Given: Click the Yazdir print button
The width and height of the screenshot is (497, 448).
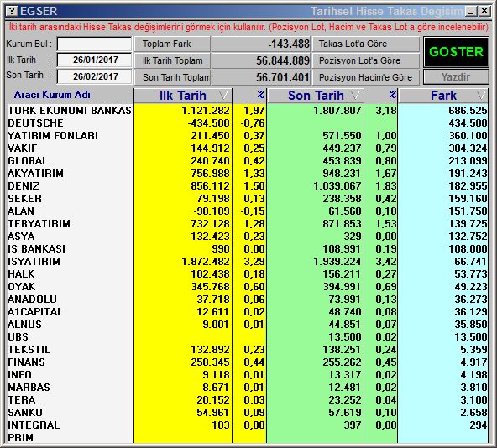Looking at the screenshot, I should click(x=456, y=77).
